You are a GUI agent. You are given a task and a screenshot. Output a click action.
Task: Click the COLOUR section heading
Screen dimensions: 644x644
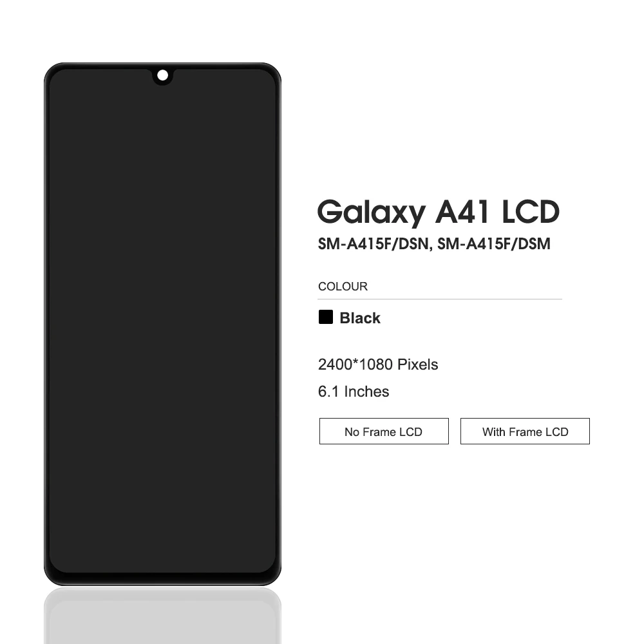pyautogui.click(x=343, y=287)
